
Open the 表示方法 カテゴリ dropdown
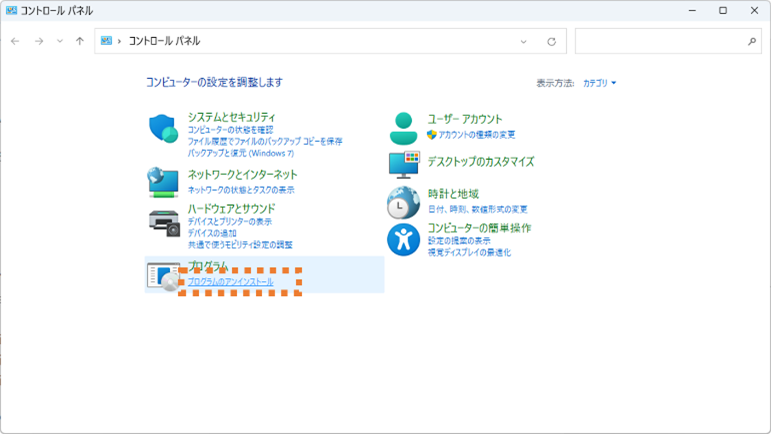pos(599,83)
